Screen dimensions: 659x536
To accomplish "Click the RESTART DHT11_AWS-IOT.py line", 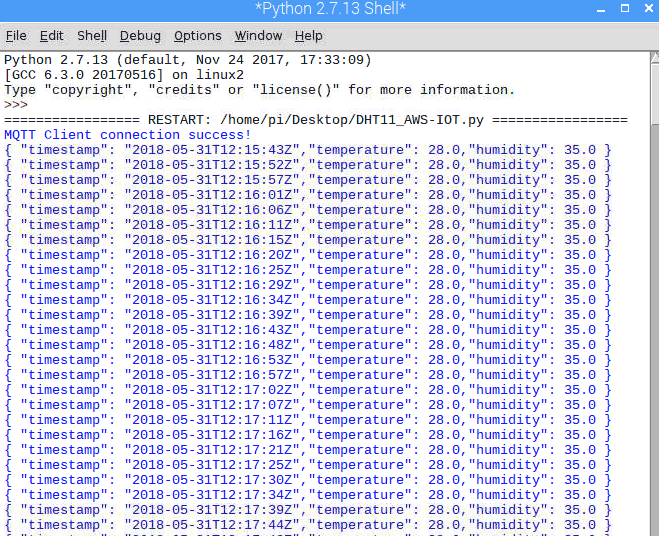I will pyautogui.click(x=316, y=120).
